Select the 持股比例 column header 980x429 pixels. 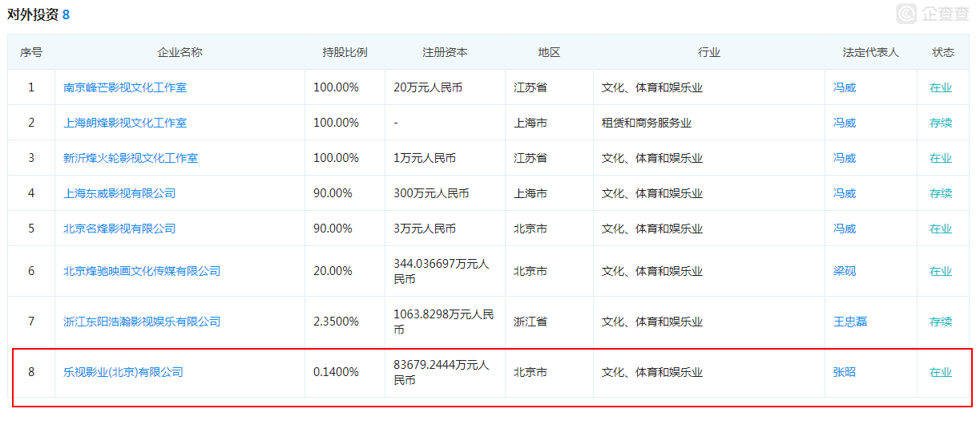click(345, 52)
